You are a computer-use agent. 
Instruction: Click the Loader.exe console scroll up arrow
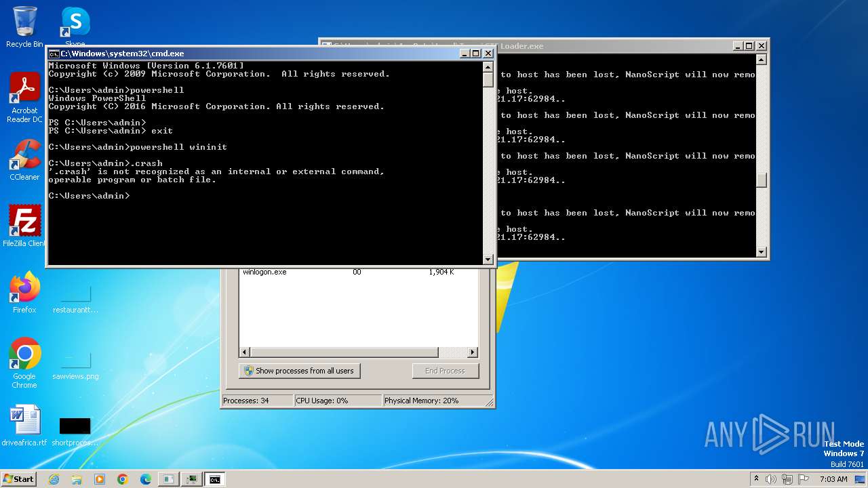pyautogui.click(x=761, y=60)
